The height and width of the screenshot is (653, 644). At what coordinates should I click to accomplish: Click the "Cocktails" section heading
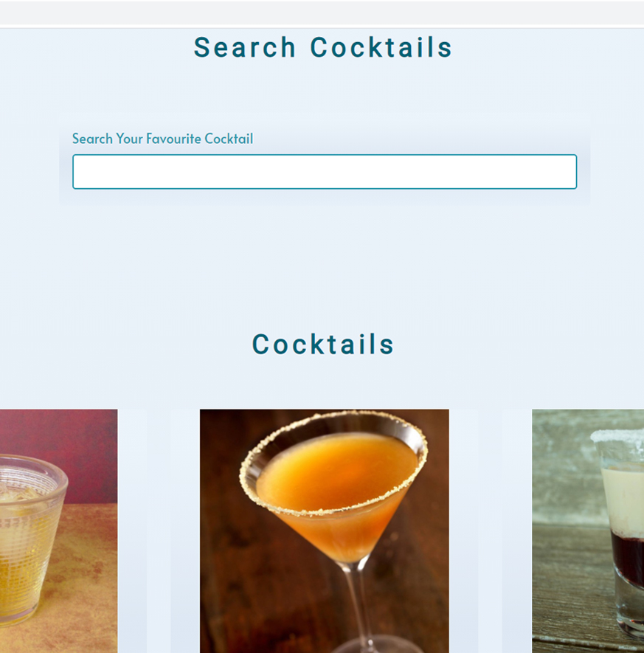[322, 344]
